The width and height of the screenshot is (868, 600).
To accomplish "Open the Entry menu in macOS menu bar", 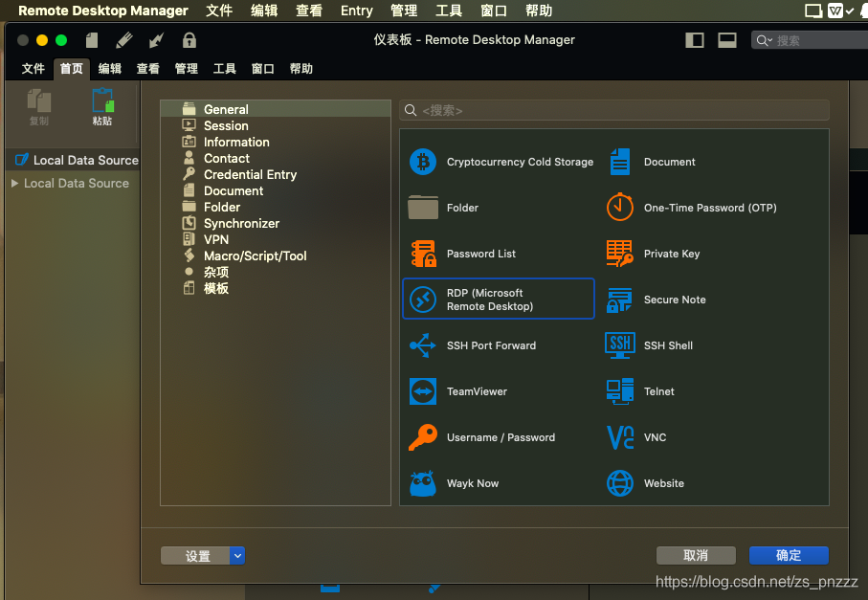I will 357,11.
